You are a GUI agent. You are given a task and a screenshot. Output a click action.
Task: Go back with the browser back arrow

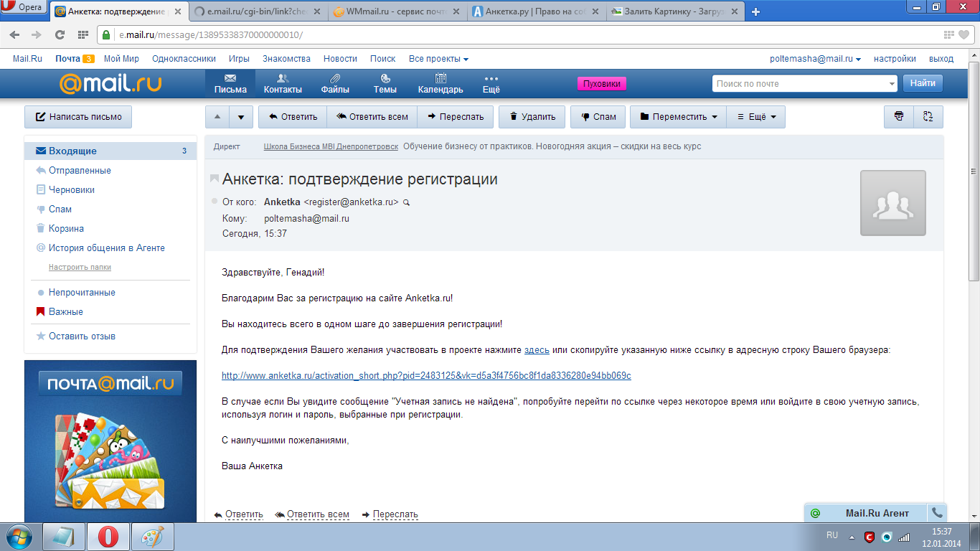pyautogui.click(x=15, y=34)
